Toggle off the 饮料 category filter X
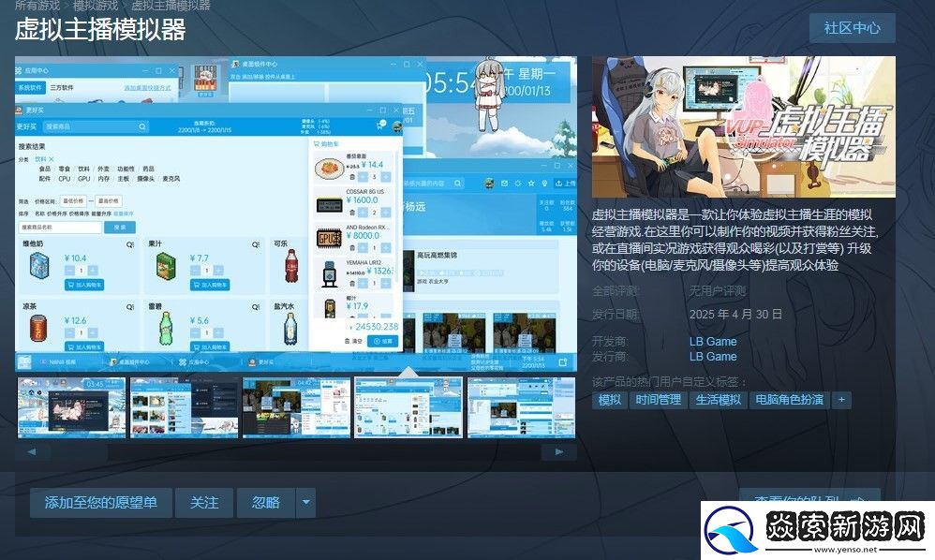 pyautogui.click(x=50, y=158)
